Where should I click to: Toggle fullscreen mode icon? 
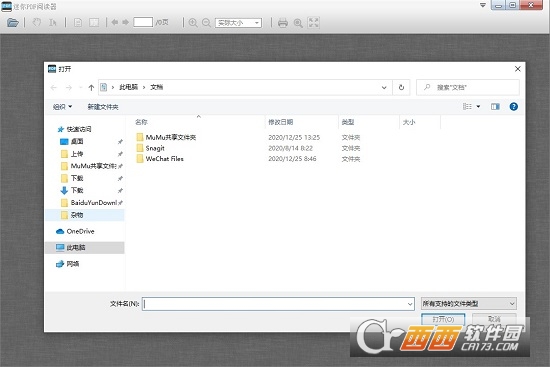point(314,23)
